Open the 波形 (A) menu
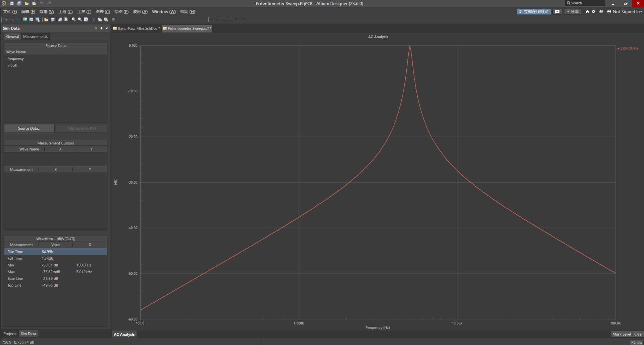Screen dimensions: 644x345 pyautogui.click(x=140, y=12)
